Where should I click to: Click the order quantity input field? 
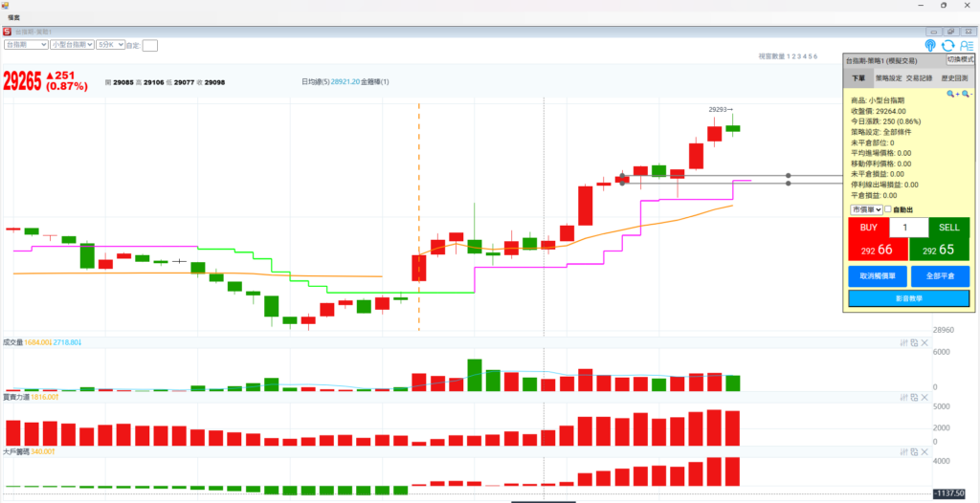[908, 228]
